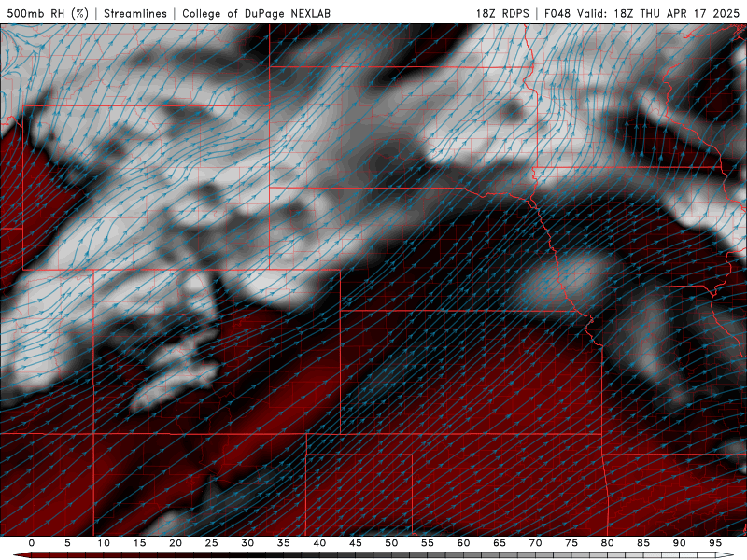This screenshot has width=747, height=560.
Task: Click the "40" humidity scale label
Action: pos(319,543)
